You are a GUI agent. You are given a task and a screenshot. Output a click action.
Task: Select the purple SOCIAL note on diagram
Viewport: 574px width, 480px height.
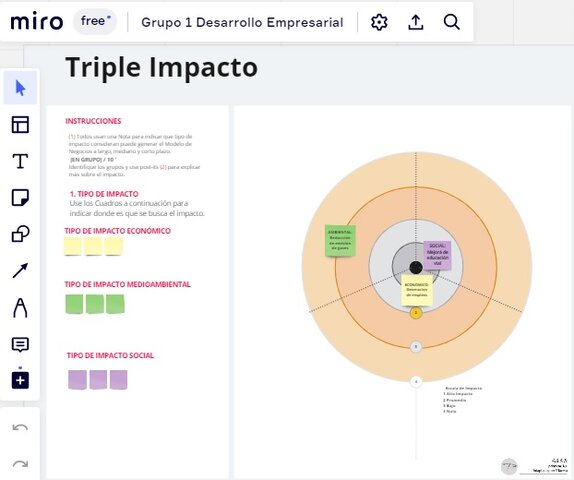coord(437,256)
